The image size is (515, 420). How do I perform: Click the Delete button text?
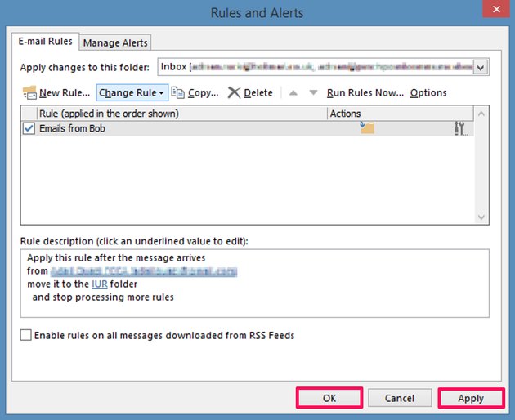258,93
